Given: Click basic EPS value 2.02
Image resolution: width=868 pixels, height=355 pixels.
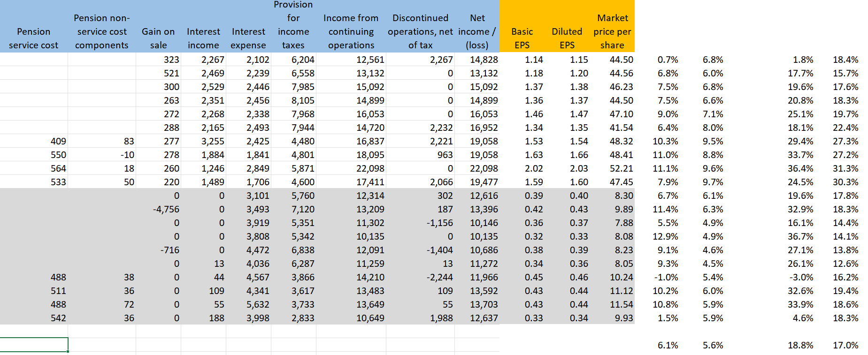Looking at the screenshot, I should pos(534,168).
